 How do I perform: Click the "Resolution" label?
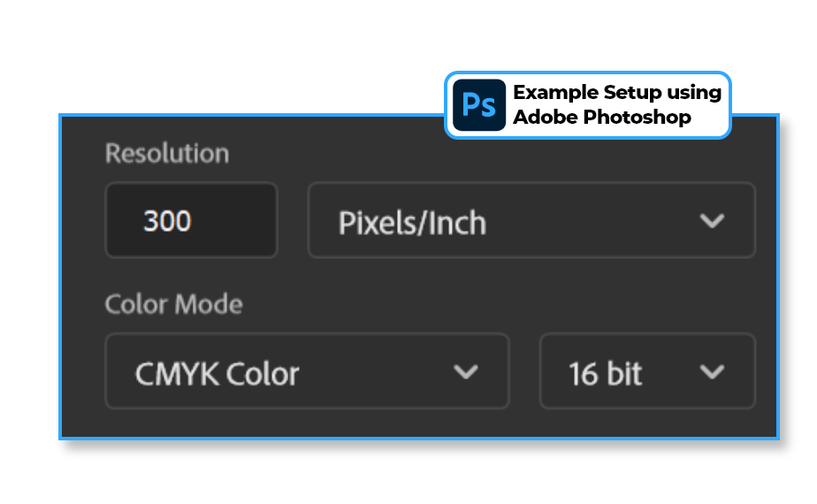click(x=167, y=154)
